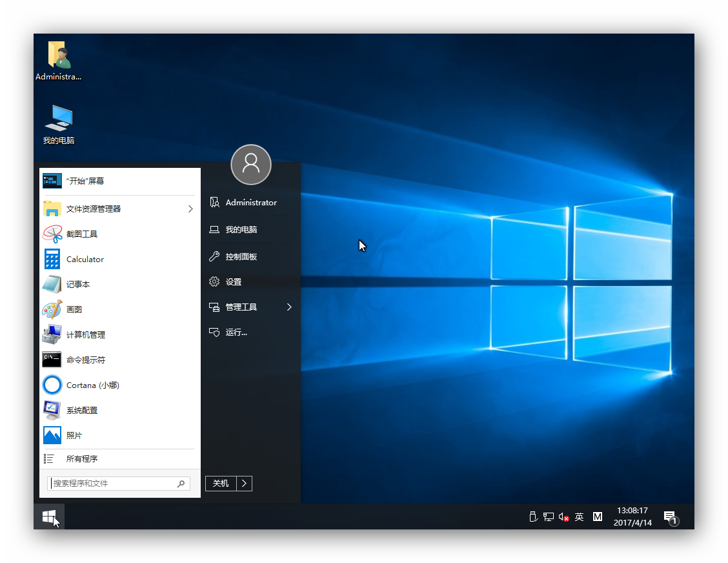Open Action Center notification icon in taskbar

(x=671, y=517)
